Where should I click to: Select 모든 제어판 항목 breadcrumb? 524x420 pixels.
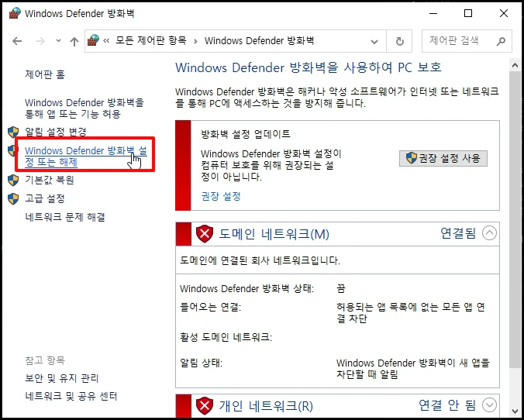(150, 41)
